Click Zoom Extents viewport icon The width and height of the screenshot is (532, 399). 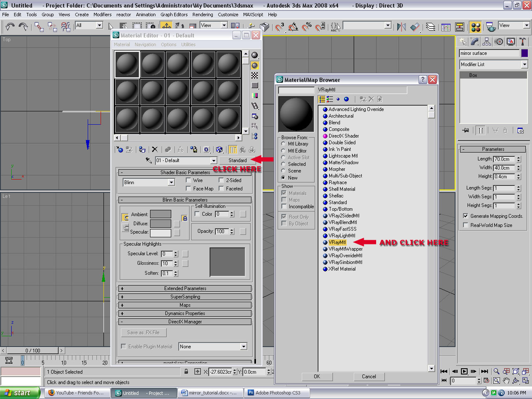pyautogui.click(x=516, y=371)
